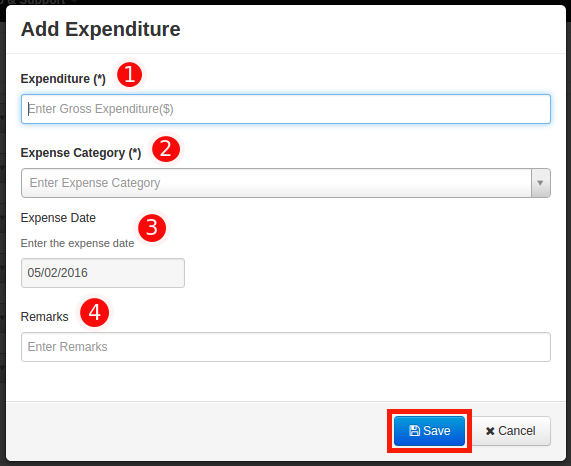Click the Expense Date label
Viewport: 571px width, 466px height.
[58, 218]
